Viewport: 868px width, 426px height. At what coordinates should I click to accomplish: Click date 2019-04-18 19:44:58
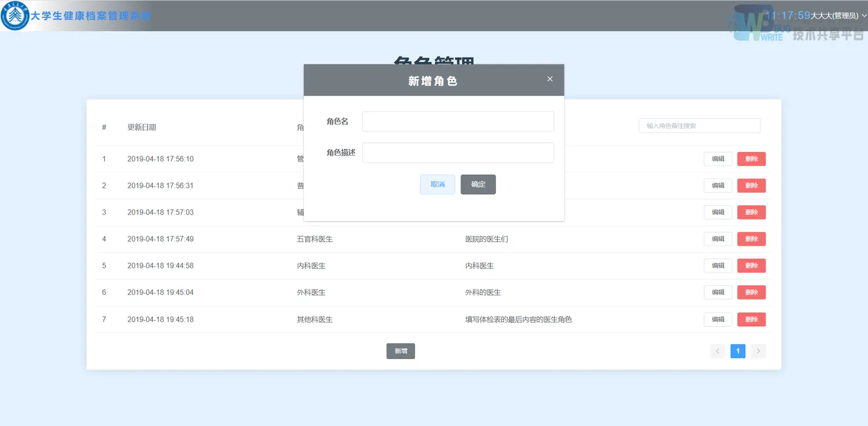tap(161, 266)
